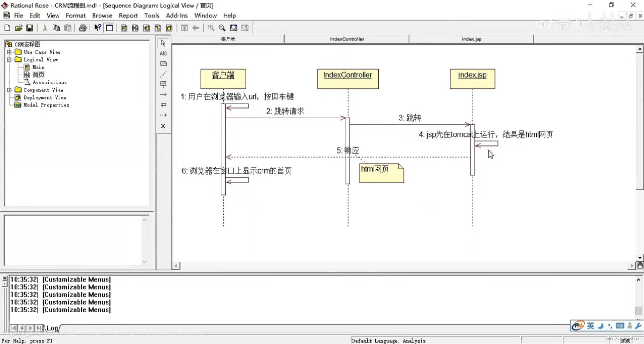Open the Window menu

206,15
